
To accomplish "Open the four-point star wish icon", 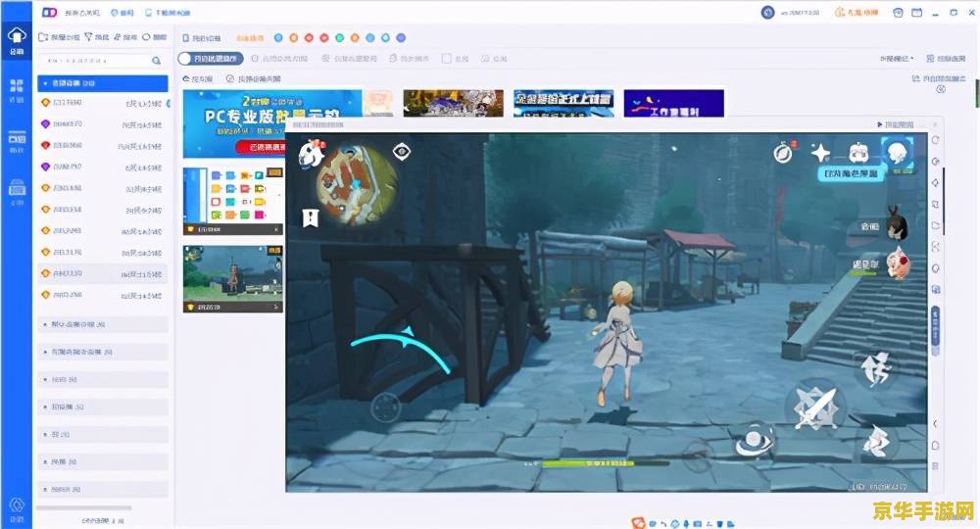I will [x=820, y=153].
